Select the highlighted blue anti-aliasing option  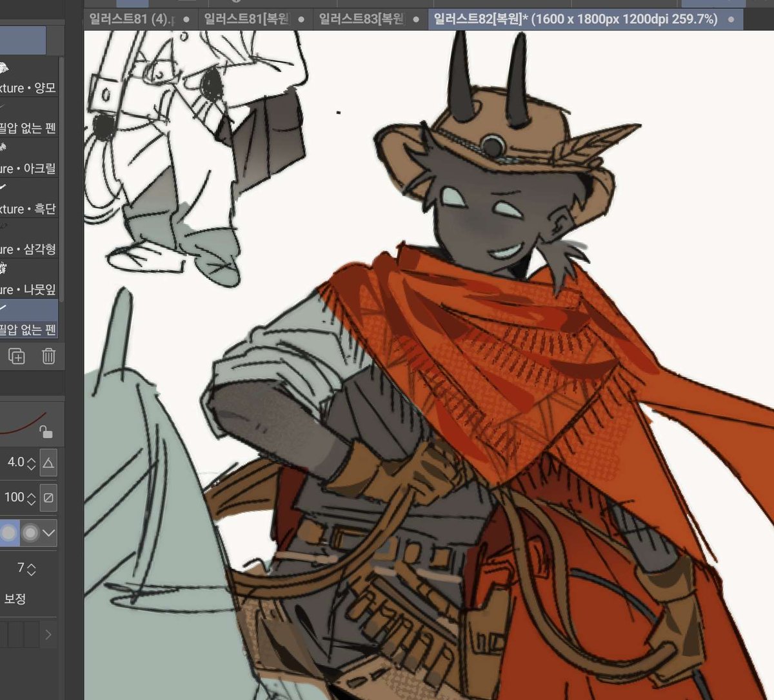tap(8, 533)
